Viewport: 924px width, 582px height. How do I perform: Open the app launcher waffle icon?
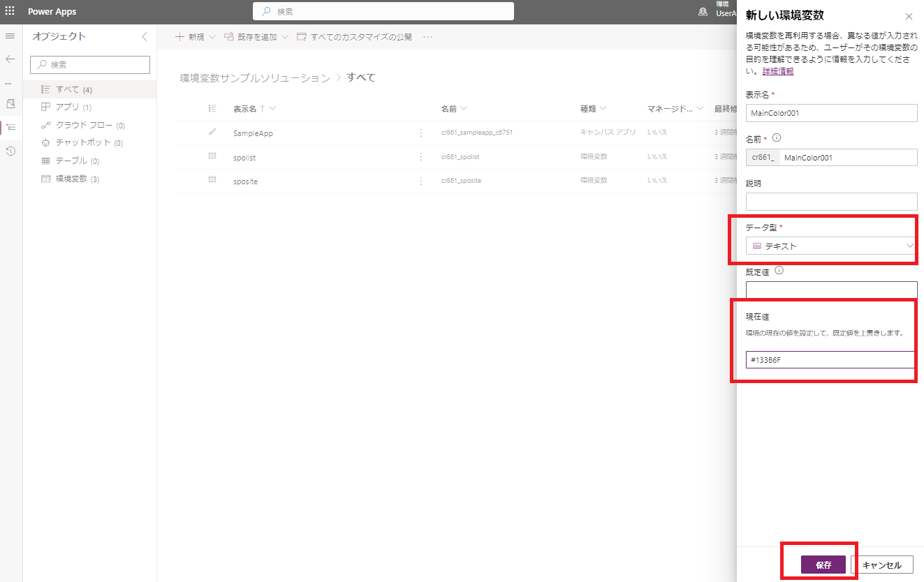coord(10,11)
